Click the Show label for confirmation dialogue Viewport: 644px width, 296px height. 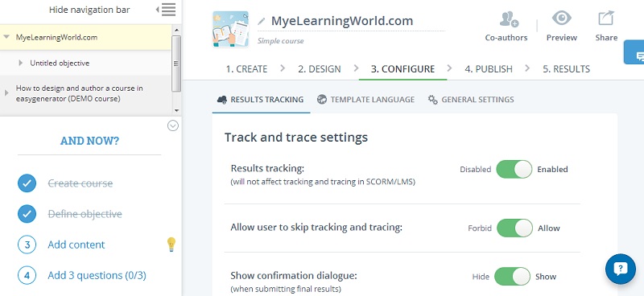click(x=546, y=277)
